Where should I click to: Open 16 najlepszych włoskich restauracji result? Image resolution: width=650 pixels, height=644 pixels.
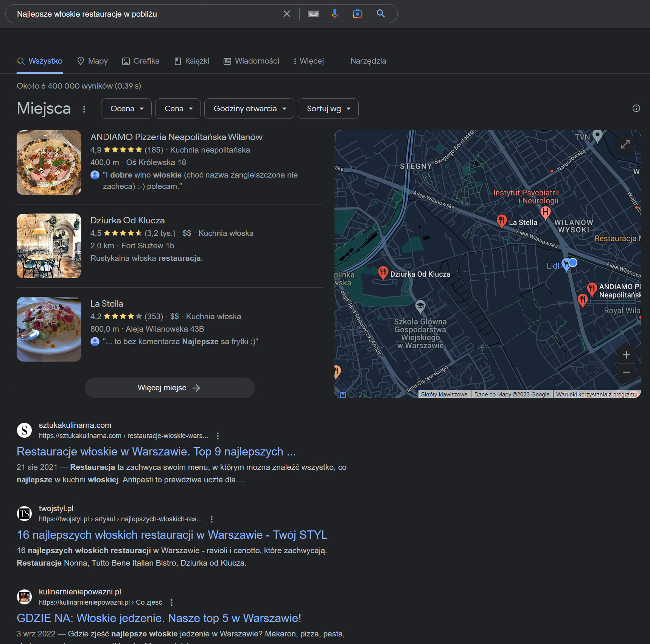tap(172, 535)
